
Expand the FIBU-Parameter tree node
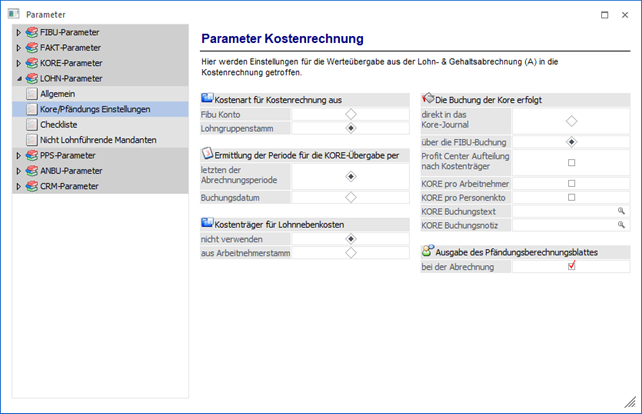pos(18,33)
